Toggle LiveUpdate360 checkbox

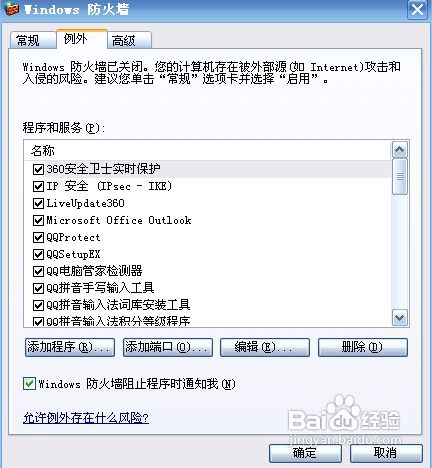pyautogui.click(x=38, y=203)
